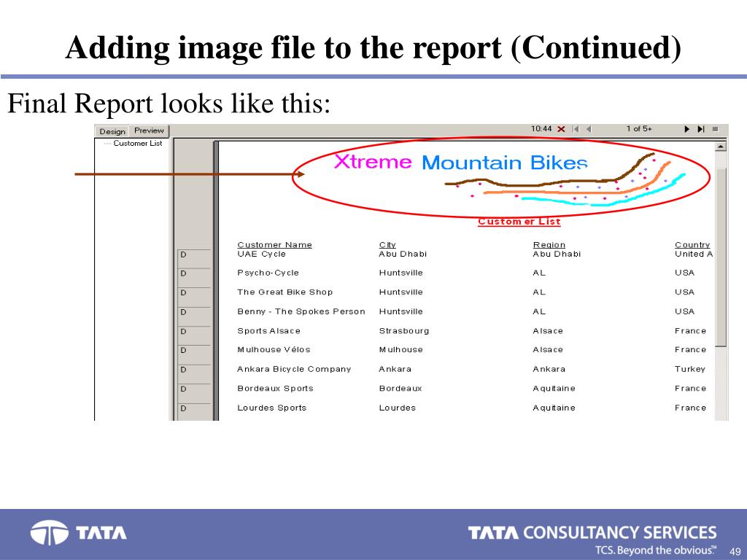Click the D section marker beside Lourdes Sports
The width and height of the screenshot is (747, 560).
[x=183, y=408]
